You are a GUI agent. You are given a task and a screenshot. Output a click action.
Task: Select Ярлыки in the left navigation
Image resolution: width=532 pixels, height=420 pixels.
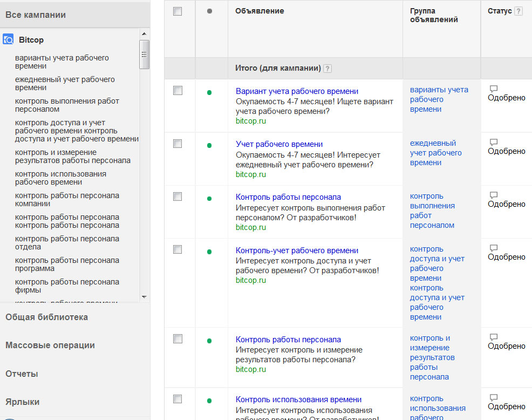click(23, 402)
